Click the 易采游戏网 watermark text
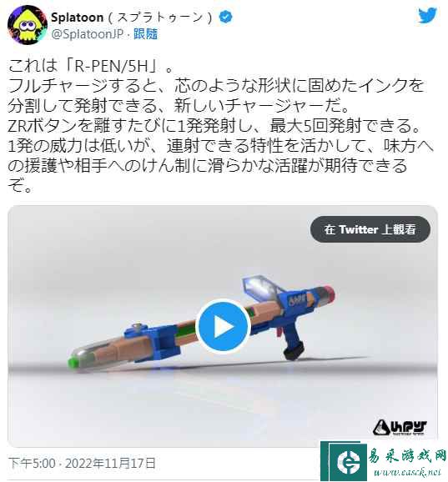This screenshot has height=482, width=448. 407,456
